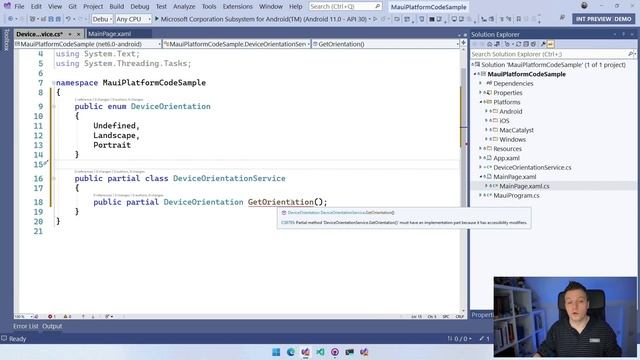Close the DeviceOrientationService.cs tab
Screen dimensions: 640x360
click(78, 34)
